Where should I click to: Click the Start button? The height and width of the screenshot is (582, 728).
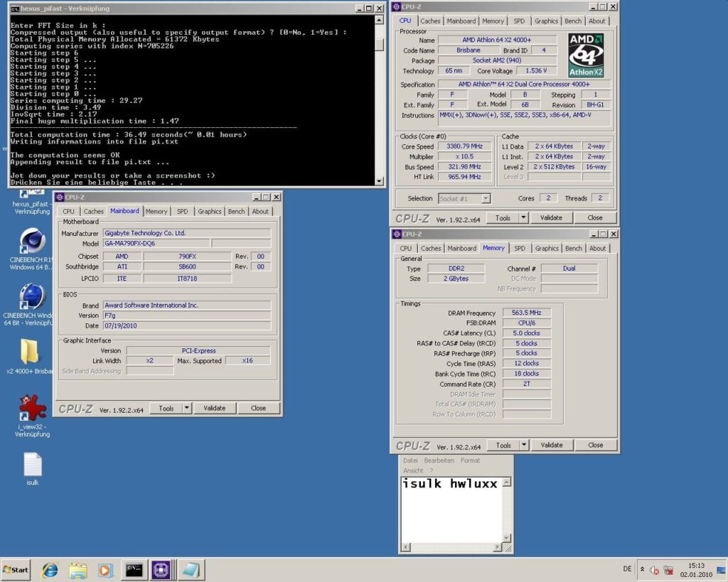(x=16, y=569)
